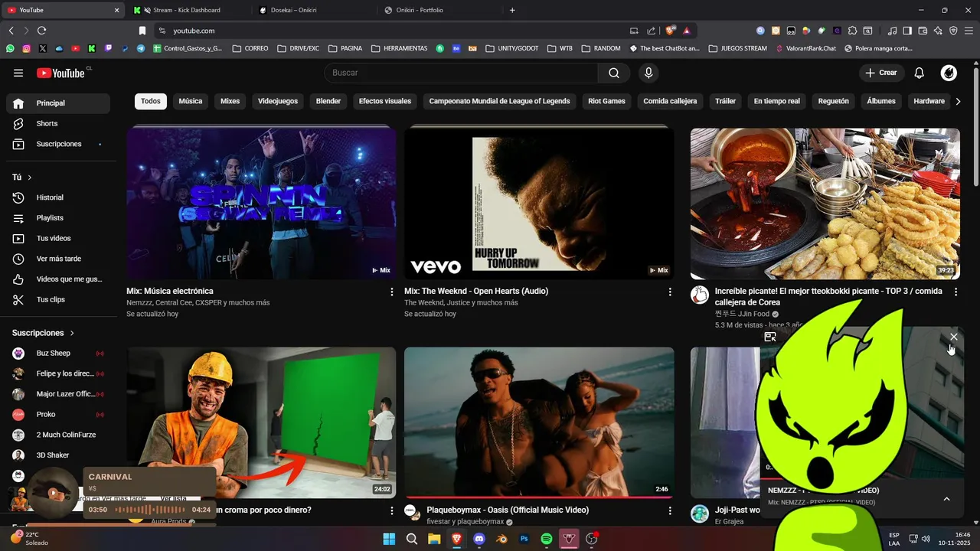The height and width of the screenshot is (551, 980).
Task: Click the Brave Shields lion icon
Action: pyautogui.click(x=670, y=31)
